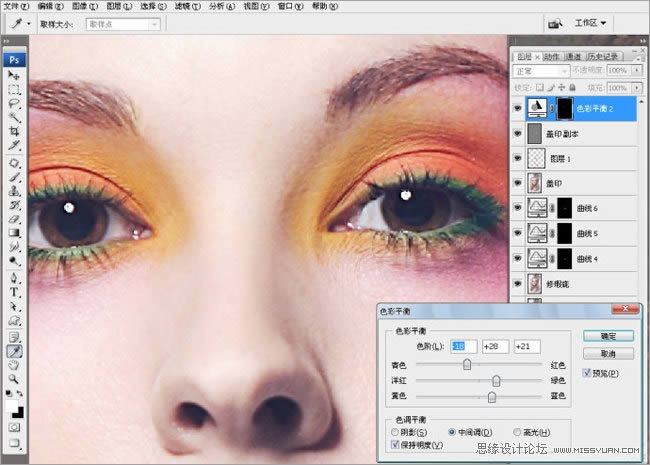Select the 中间调 radio button
The height and width of the screenshot is (465, 650).
[452, 432]
